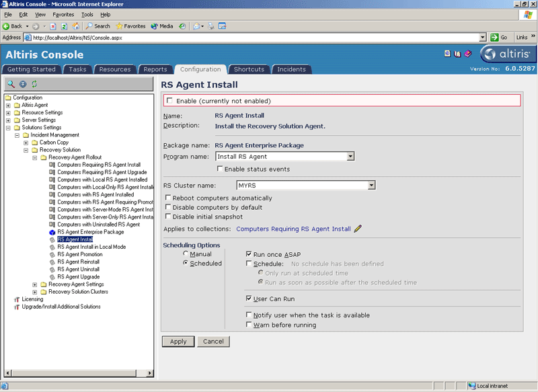Click the open book icon in header

pyautogui.click(x=457, y=54)
